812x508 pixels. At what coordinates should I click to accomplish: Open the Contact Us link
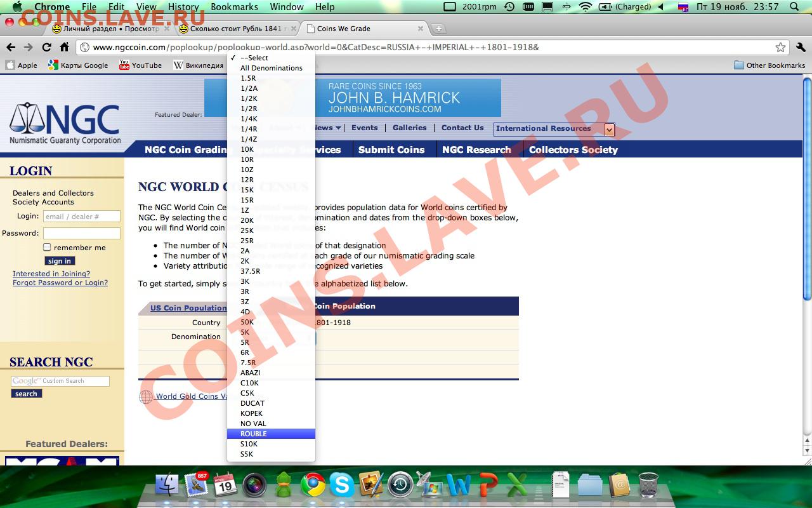point(462,128)
